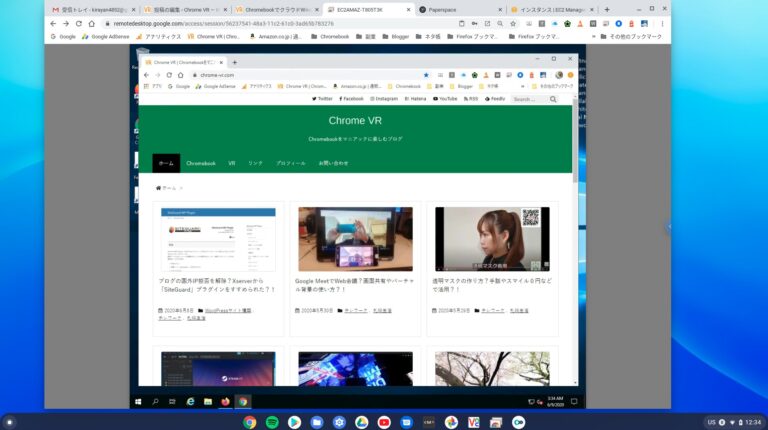Open the transparent mask article thumbnail
The image size is (768, 430).
492,239
